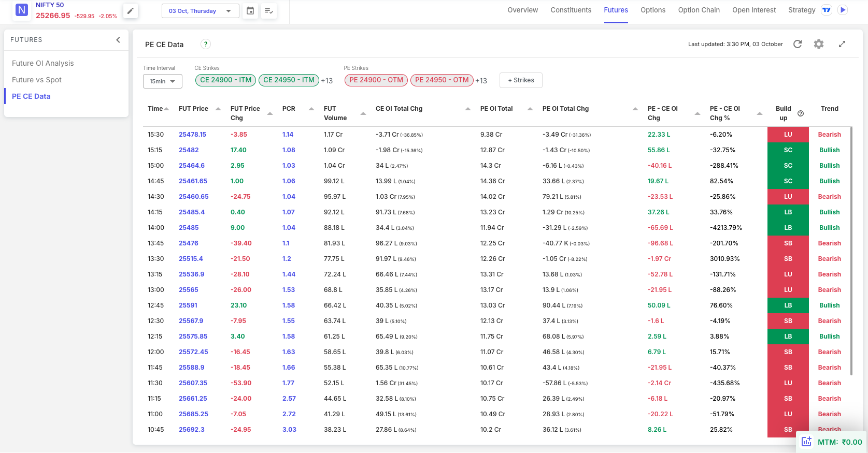This screenshot has width=868, height=453.
Task: Click FUT price 25482 at 15:15
Action: click(189, 150)
